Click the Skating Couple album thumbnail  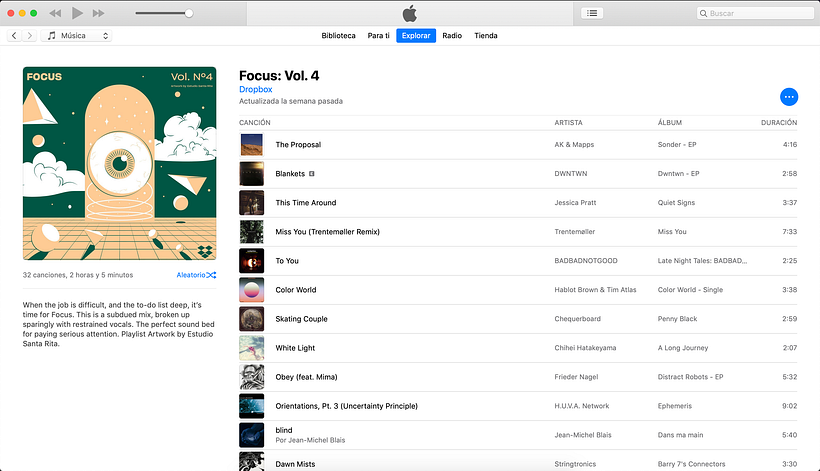pyautogui.click(x=252, y=319)
